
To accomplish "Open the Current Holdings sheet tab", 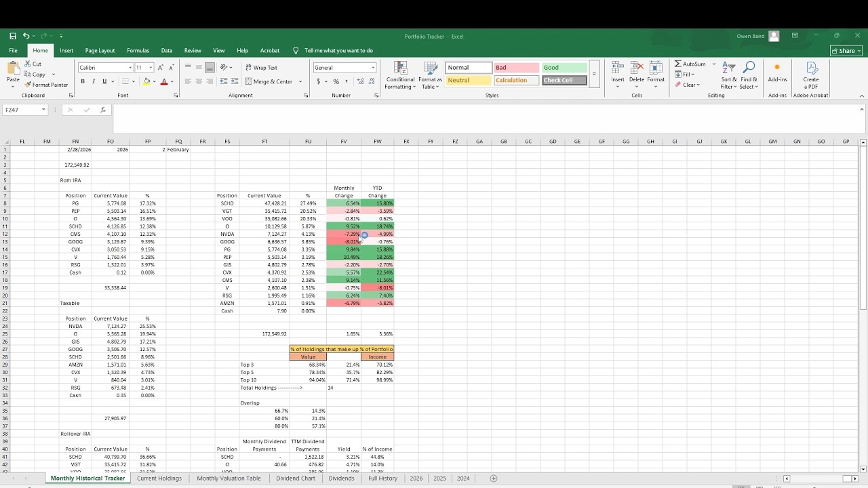I will [x=159, y=479].
